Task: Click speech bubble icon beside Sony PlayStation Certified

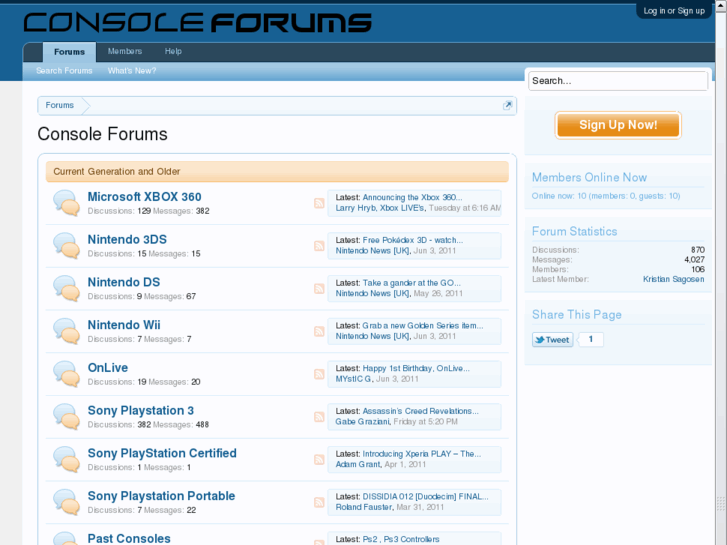Action: [66, 459]
